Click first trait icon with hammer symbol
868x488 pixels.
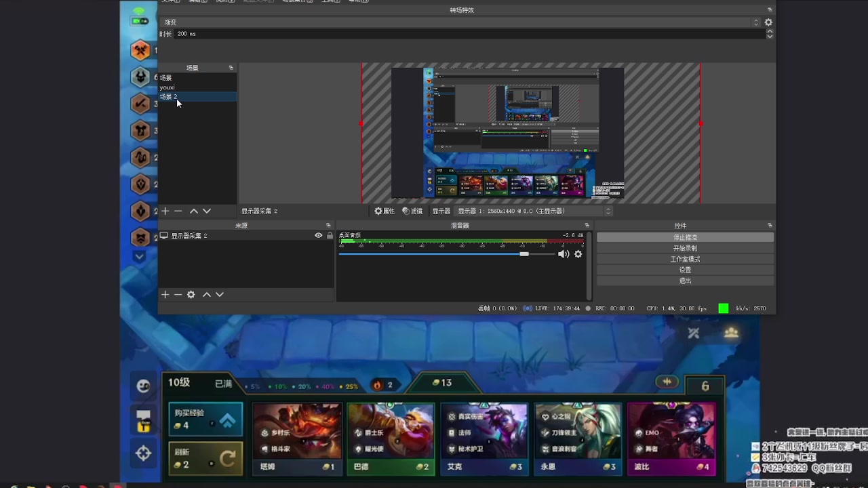point(140,49)
